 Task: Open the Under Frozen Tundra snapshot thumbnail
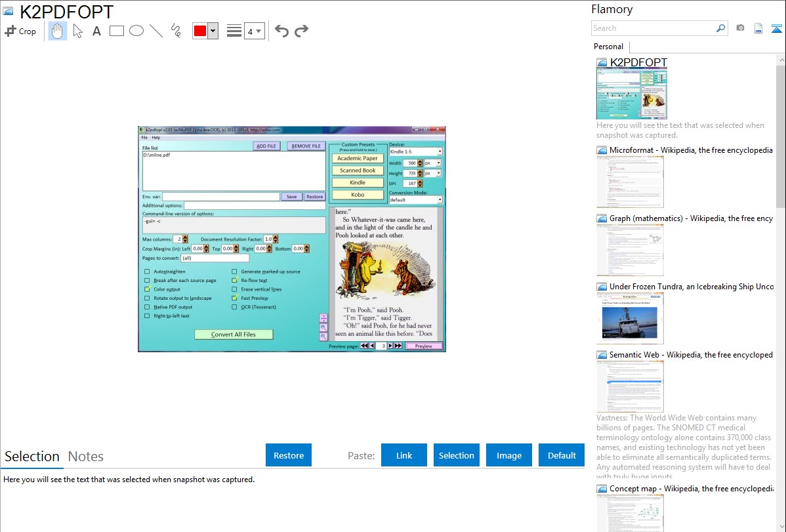coord(630,318)
